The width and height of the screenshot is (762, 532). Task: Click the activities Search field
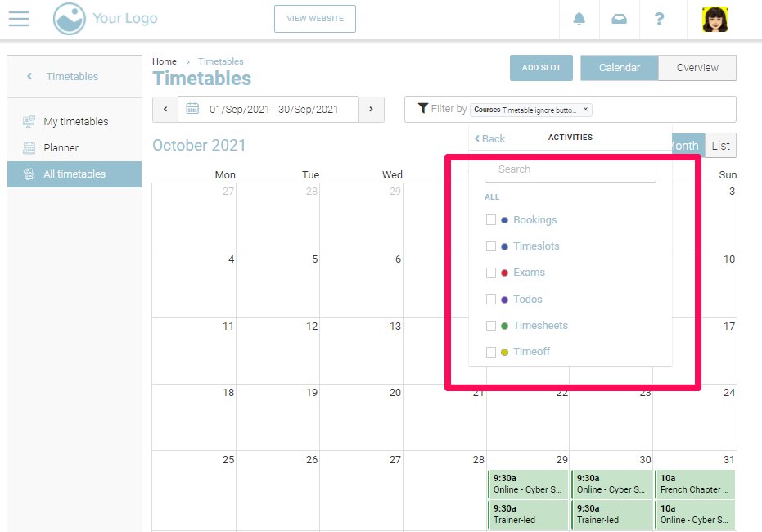tap(570, 169)
